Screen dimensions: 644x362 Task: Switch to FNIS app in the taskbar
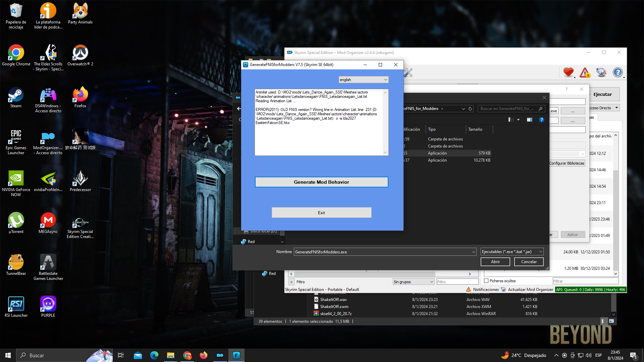click(x=236, y=355)
